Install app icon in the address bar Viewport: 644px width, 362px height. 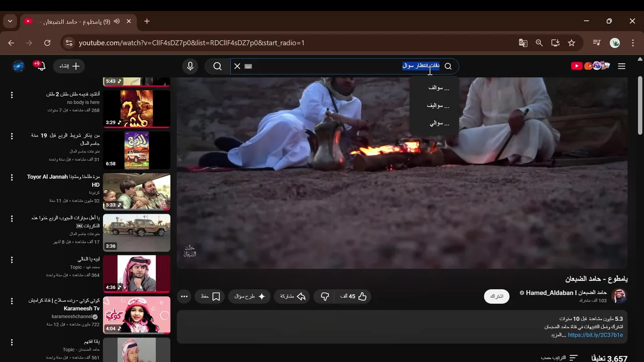pyautogui.click(x=555, y=43)
